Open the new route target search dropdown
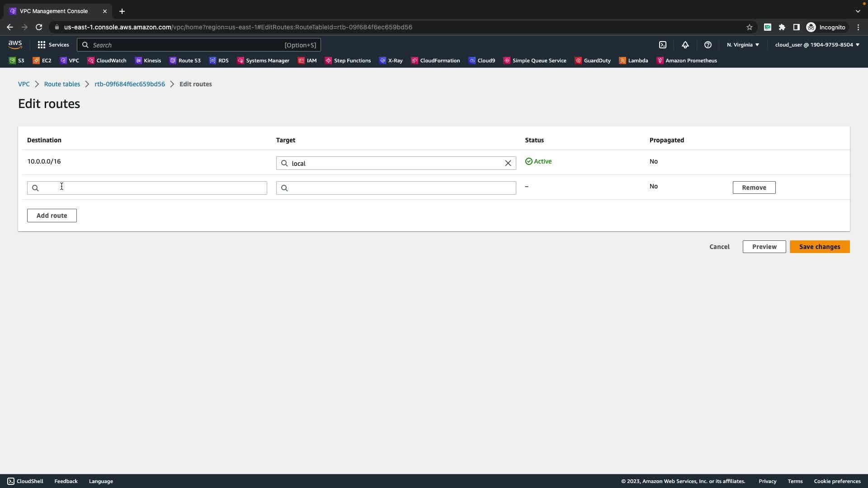 (396, 188)
